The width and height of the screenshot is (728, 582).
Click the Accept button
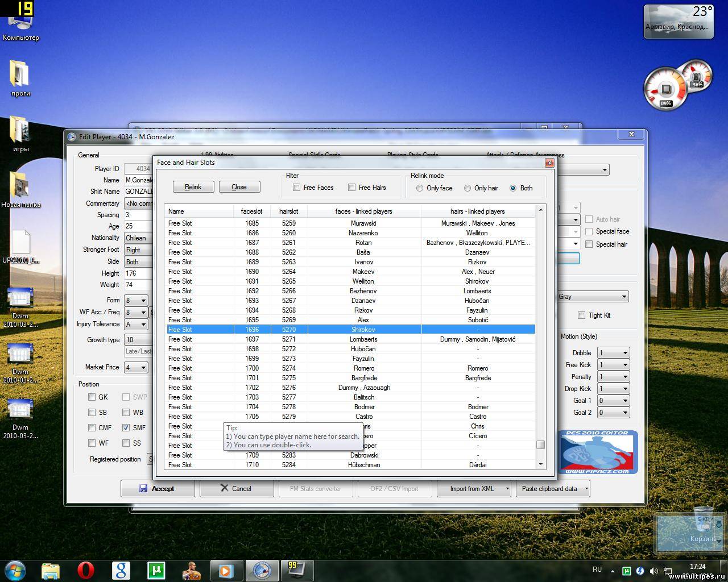[x=158, y=489]
